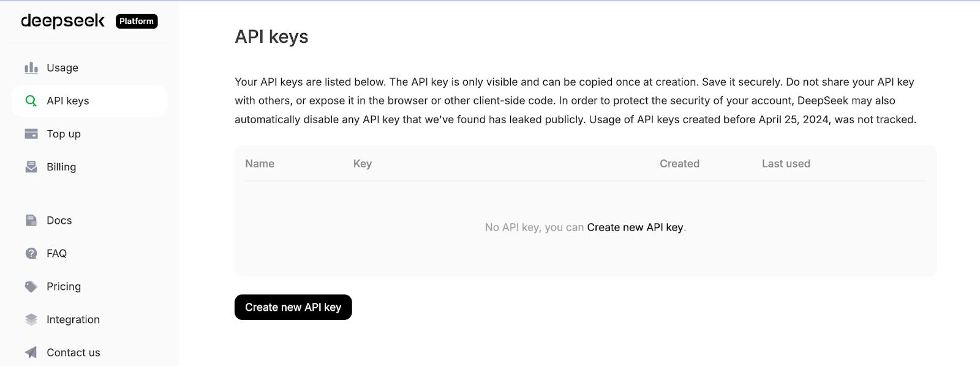Click the API keys magnifier icon
Screen dimensions: 980x366
tap(31, 101)
